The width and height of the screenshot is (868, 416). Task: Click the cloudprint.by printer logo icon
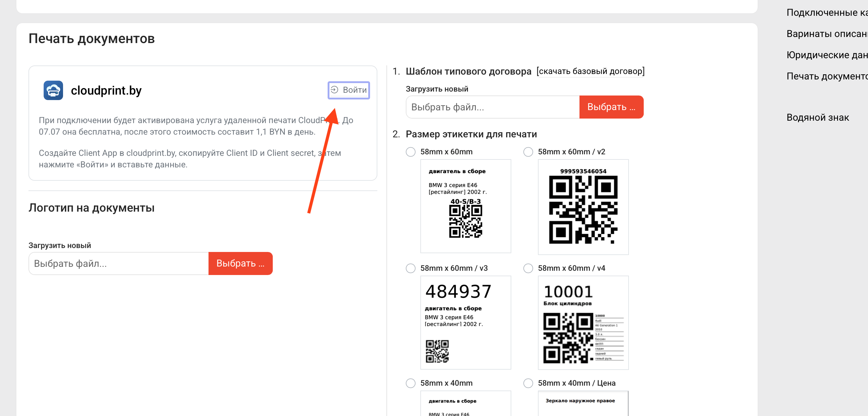point(53,90)
